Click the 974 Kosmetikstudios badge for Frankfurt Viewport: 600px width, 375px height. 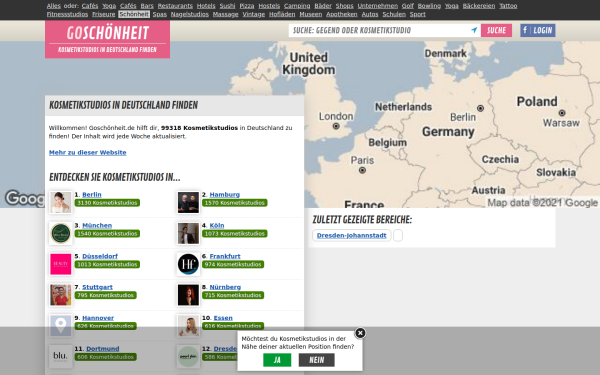click(233, 264)
